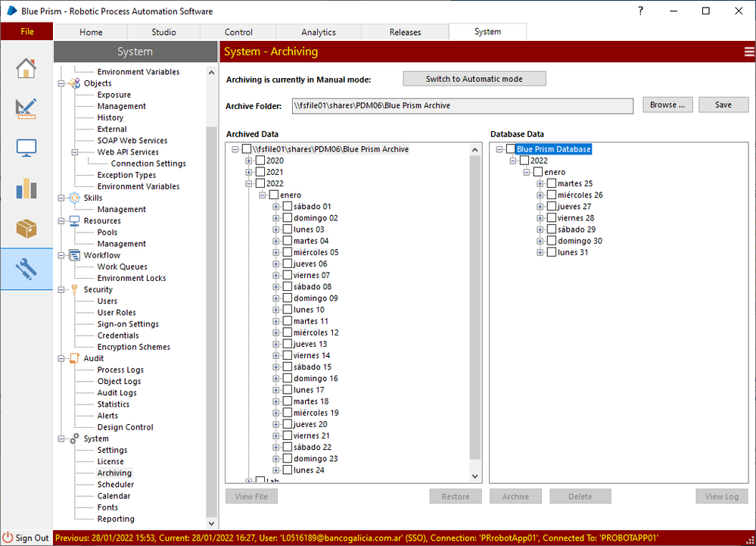Image resolution: width=756 pixels, height=546 pixels.
Task: Click the Resources tree node icon
Action: click(74, 221)
